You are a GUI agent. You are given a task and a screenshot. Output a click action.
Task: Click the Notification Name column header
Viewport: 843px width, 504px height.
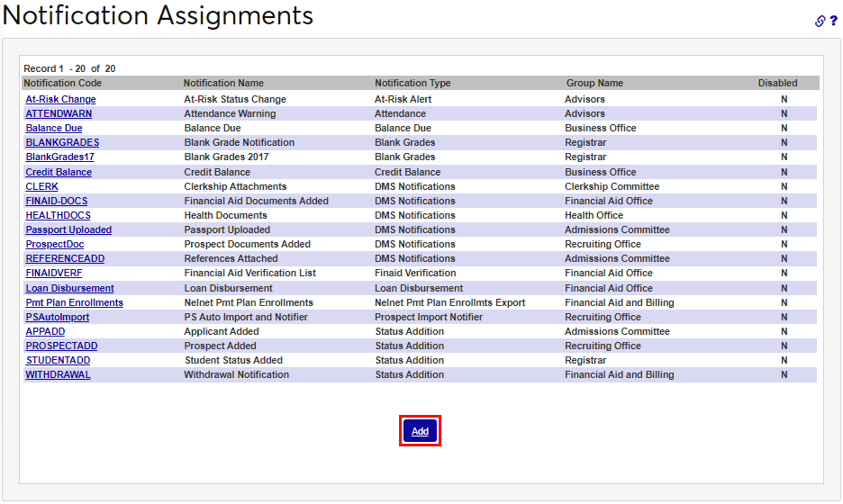(x=223, y=84)
